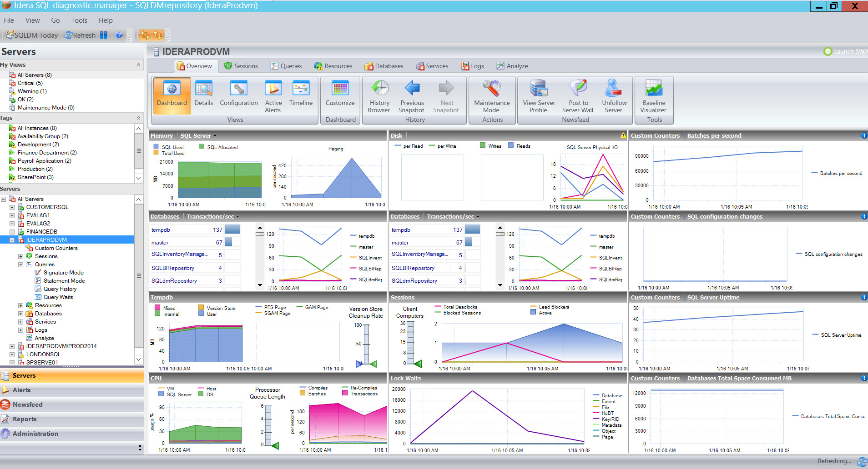Collapse the IDERAPRODVM tree node
This screenshot has width=868, height=469.
pos(12,240)
